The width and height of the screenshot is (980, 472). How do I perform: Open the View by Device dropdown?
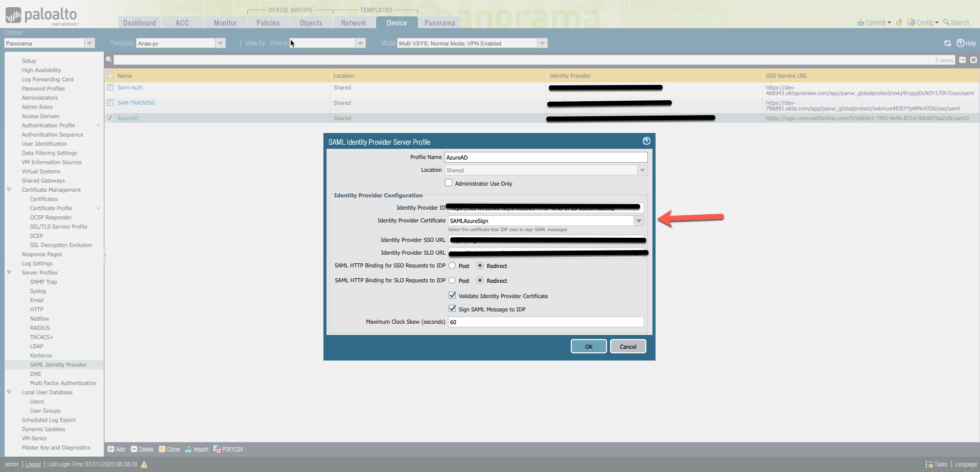360,43
